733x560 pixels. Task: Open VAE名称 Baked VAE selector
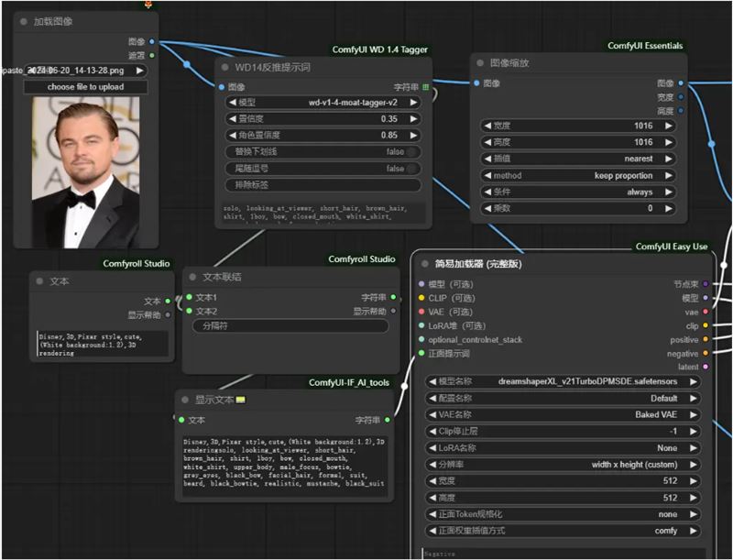[x=563, y=414]
